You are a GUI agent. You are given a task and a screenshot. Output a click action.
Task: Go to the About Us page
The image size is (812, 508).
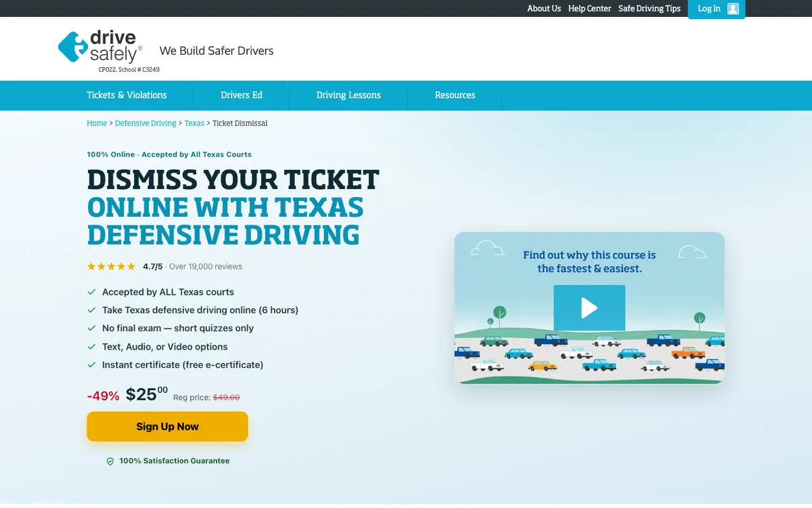pyautogui.click(x=544, y=9)
